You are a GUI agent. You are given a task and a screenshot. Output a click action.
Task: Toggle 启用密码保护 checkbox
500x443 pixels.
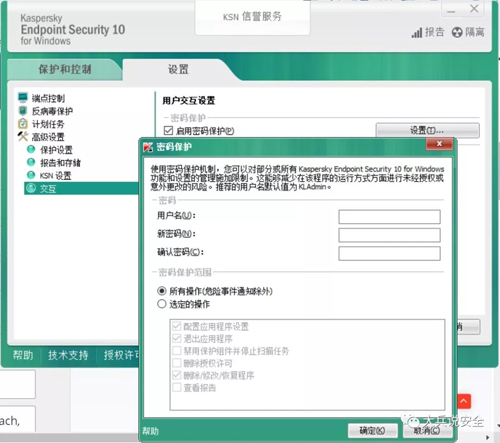(x=168, y=130)
